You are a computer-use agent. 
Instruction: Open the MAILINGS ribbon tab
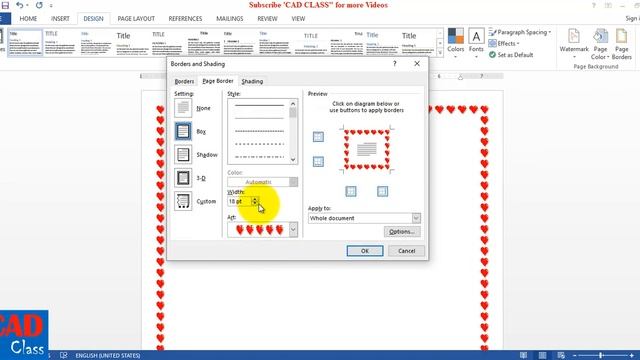tap(229, 18)
